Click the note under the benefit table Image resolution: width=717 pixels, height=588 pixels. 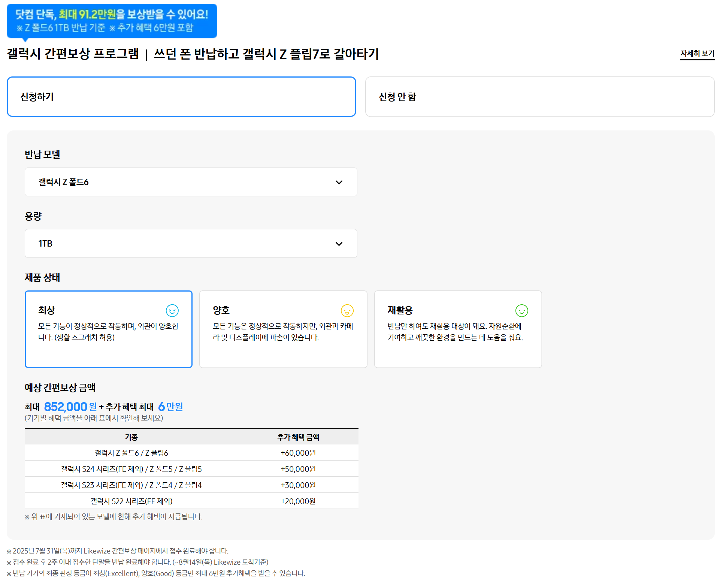(x=114, y=517)
